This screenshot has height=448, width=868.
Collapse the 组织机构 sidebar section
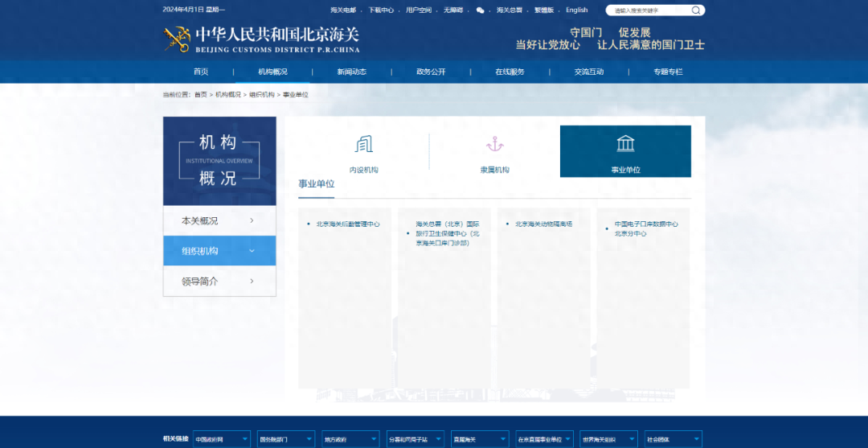252,251
